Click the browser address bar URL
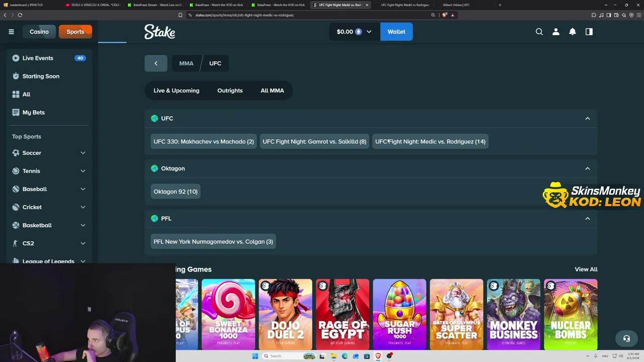Screen dimensions: 644x362 tap(245, 15)
